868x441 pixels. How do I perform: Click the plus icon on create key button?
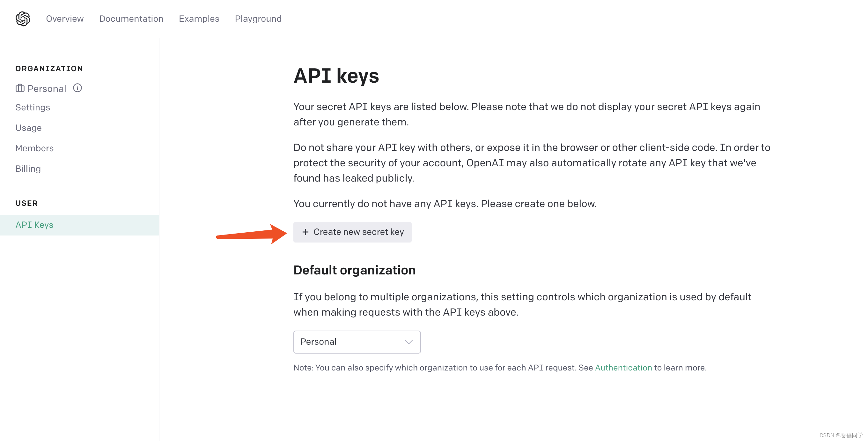(305, 232)
